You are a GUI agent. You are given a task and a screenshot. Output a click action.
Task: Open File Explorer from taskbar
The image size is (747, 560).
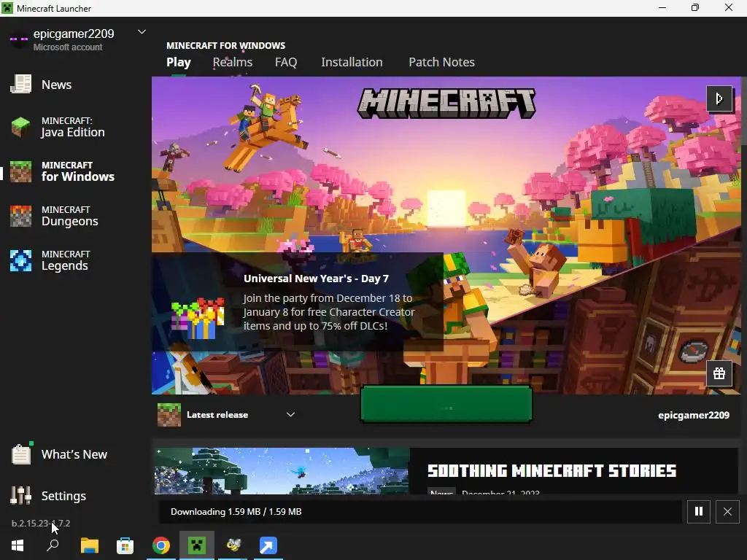click(89, 545)
